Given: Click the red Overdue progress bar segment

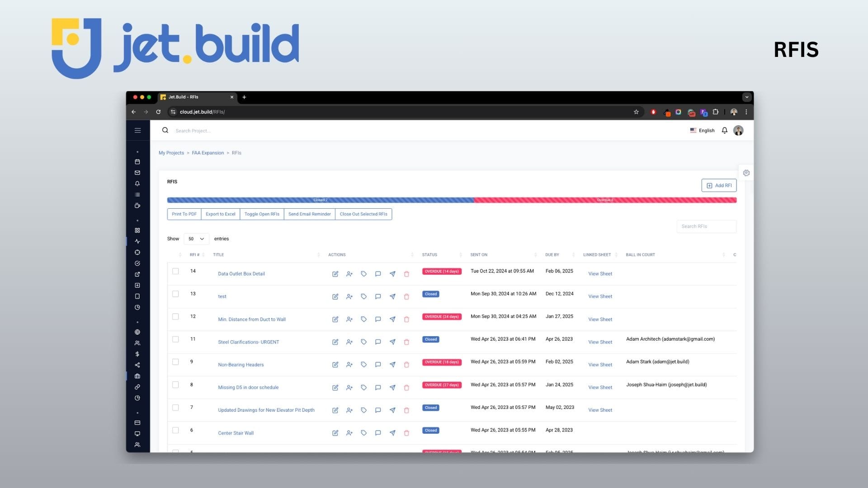Looking at the screenshot, I should click(605, 200).
